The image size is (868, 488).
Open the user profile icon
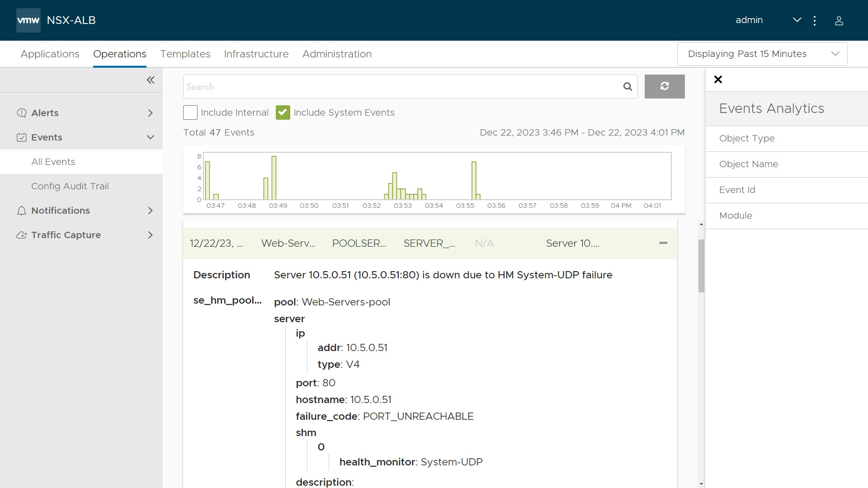839,21
